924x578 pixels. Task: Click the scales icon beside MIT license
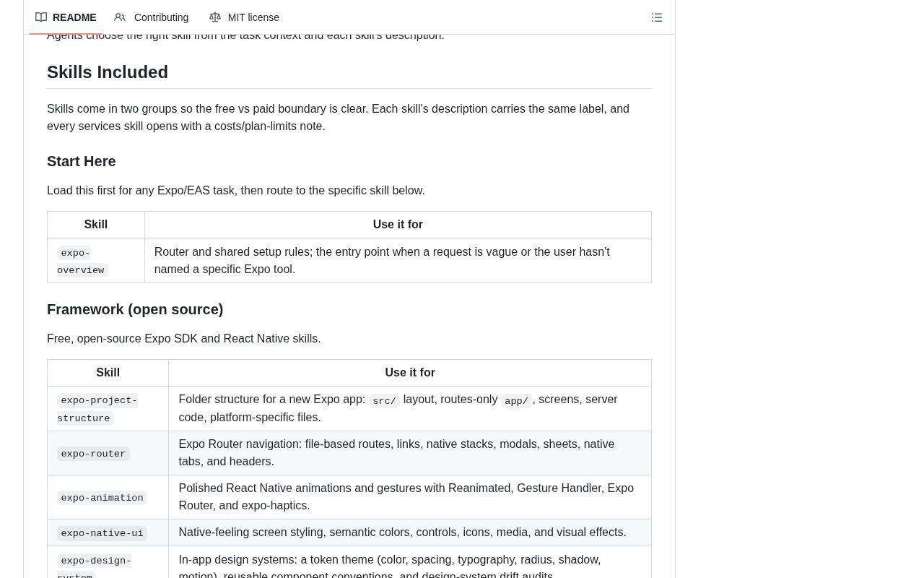(x=215, y=17)
